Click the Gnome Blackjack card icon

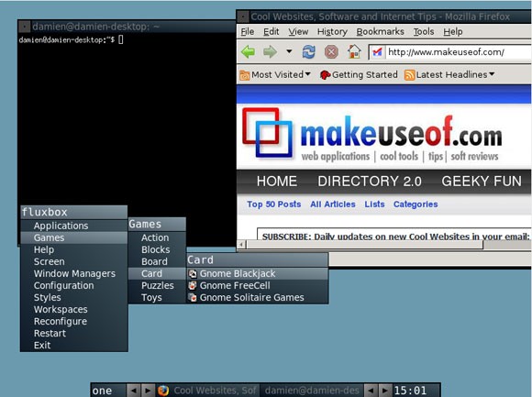pyautogui.click(x=193, y=273)
